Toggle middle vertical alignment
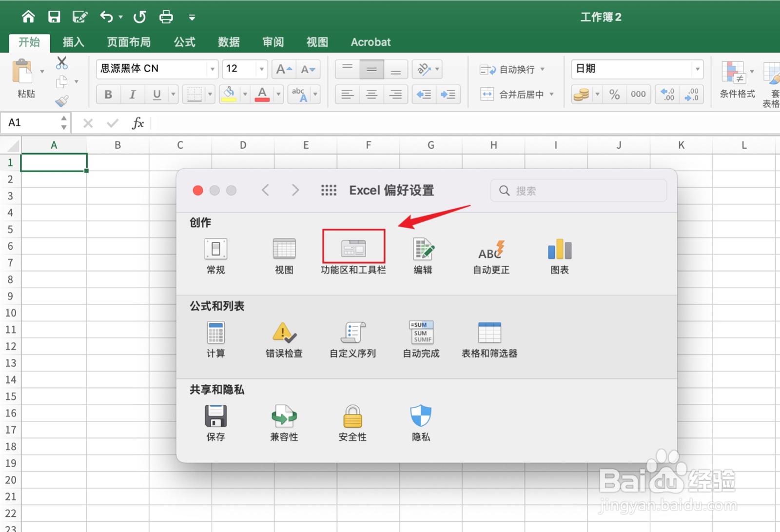This screenshot has height=532, width=780. point(371,69)
